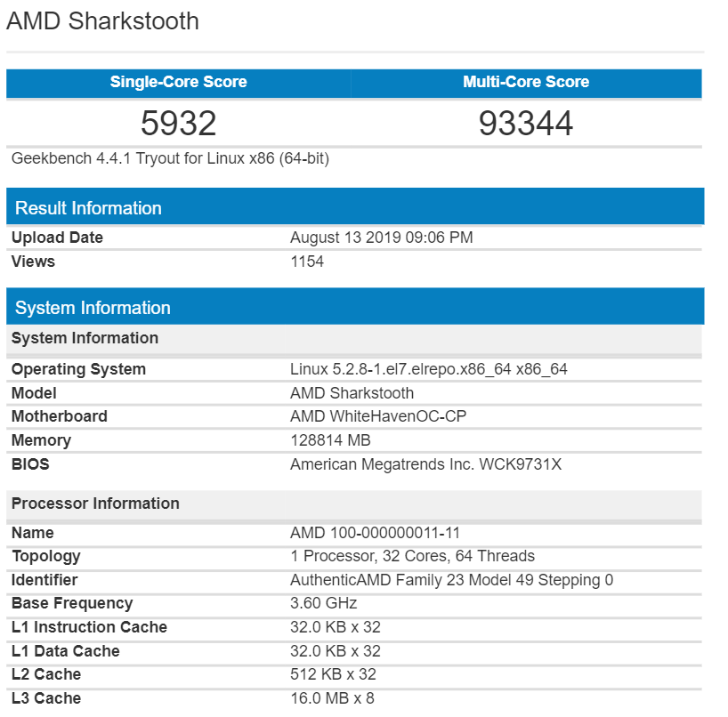Click the Motherboard label
Image resolution: width=728 pixels, height=717 pixels.
click(x=60, y=416)
